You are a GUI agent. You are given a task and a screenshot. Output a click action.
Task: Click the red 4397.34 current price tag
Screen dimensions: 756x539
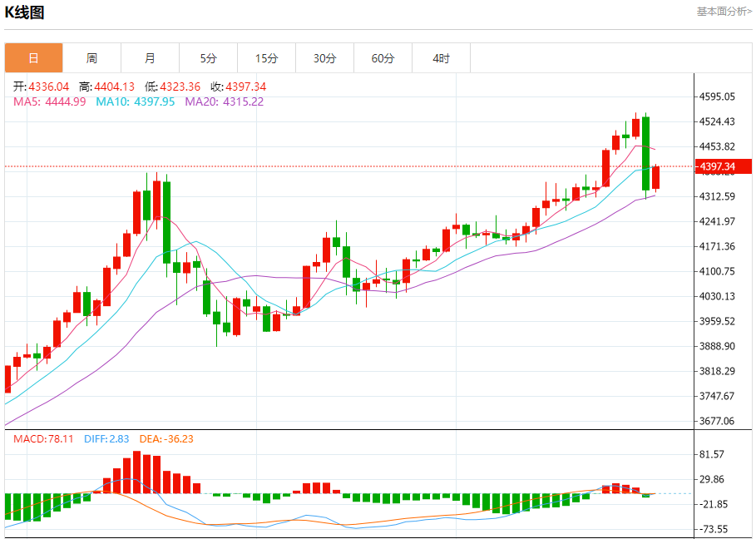click(x=722, y=167)
